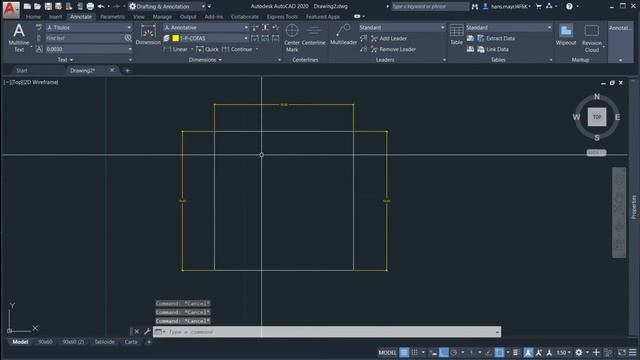Expand the Dimensions panel
The width and height of the screenshot is (640, 360).
(205, 60)
